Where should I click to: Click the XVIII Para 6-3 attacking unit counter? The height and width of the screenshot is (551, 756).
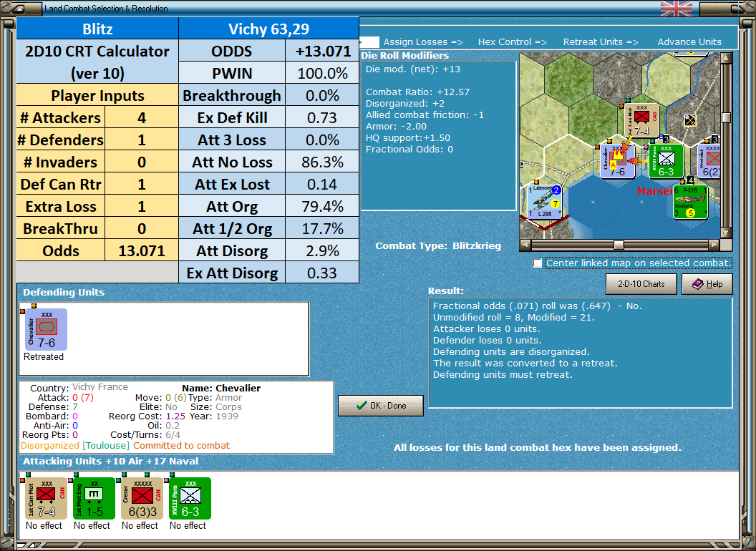click(190, 499)
